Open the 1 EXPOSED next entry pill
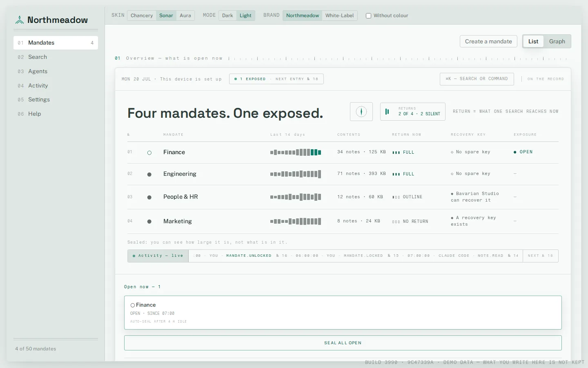This screenshot has width=588, height=368. pyautogui.click(x=276, y=79)
